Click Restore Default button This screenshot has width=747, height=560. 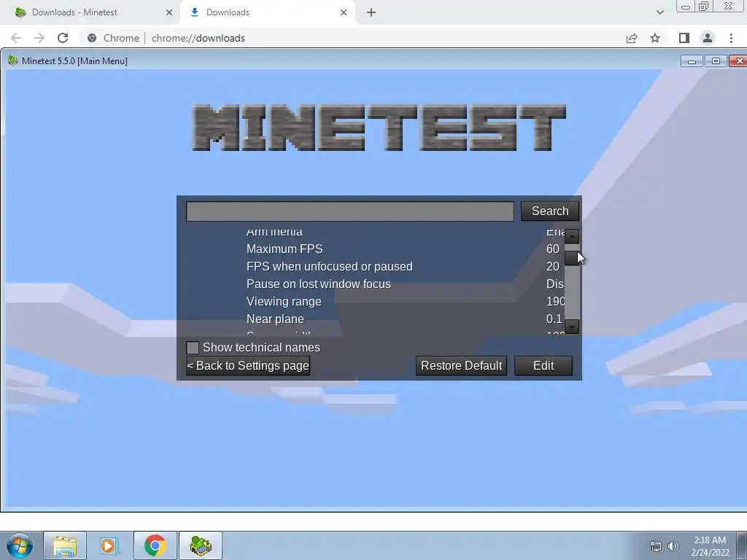[x=461, y=366]
